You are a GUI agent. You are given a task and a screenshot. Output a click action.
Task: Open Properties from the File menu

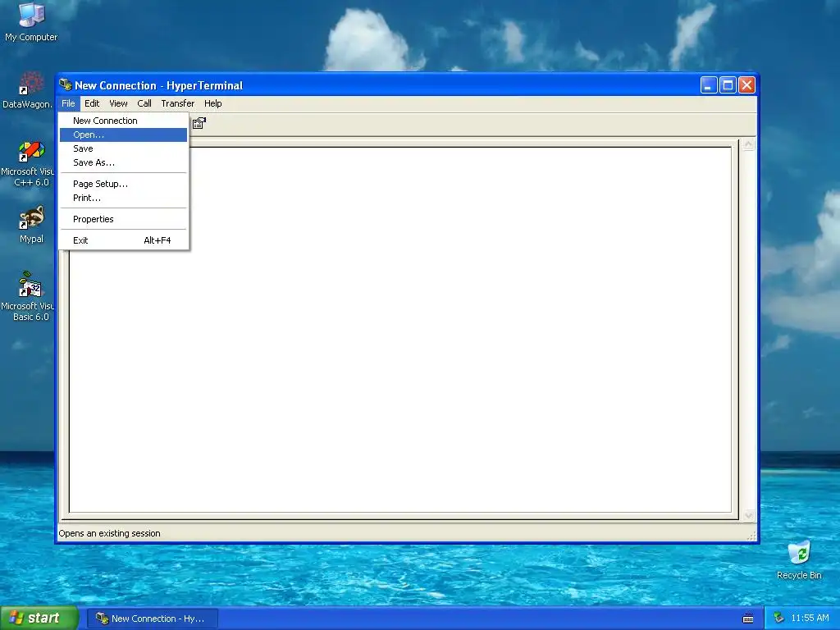(123, 219)
